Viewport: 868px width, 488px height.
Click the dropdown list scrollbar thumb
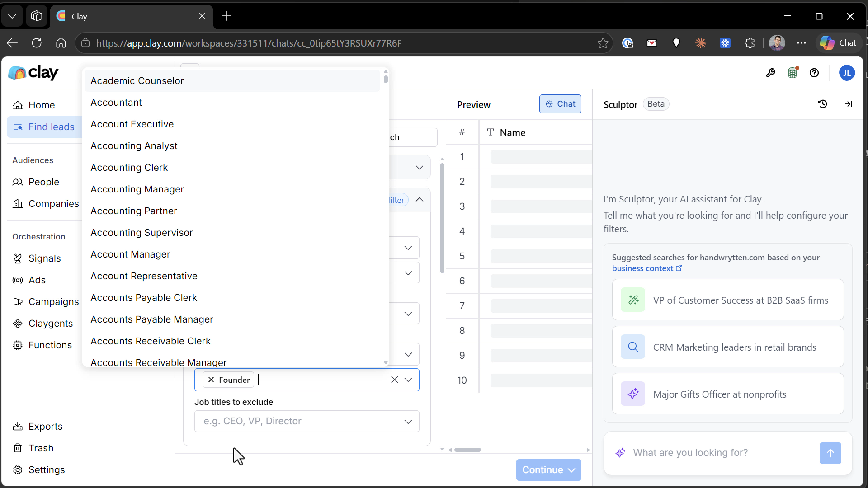[x=386, y=79]
